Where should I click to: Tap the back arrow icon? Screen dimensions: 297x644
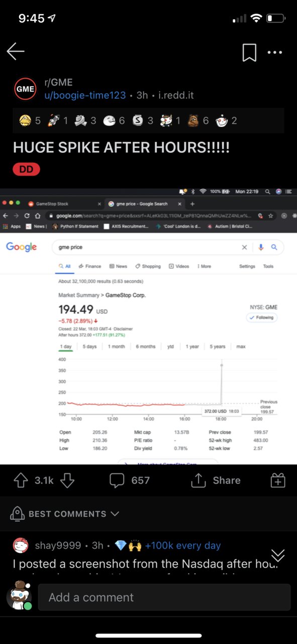[16, 51]
